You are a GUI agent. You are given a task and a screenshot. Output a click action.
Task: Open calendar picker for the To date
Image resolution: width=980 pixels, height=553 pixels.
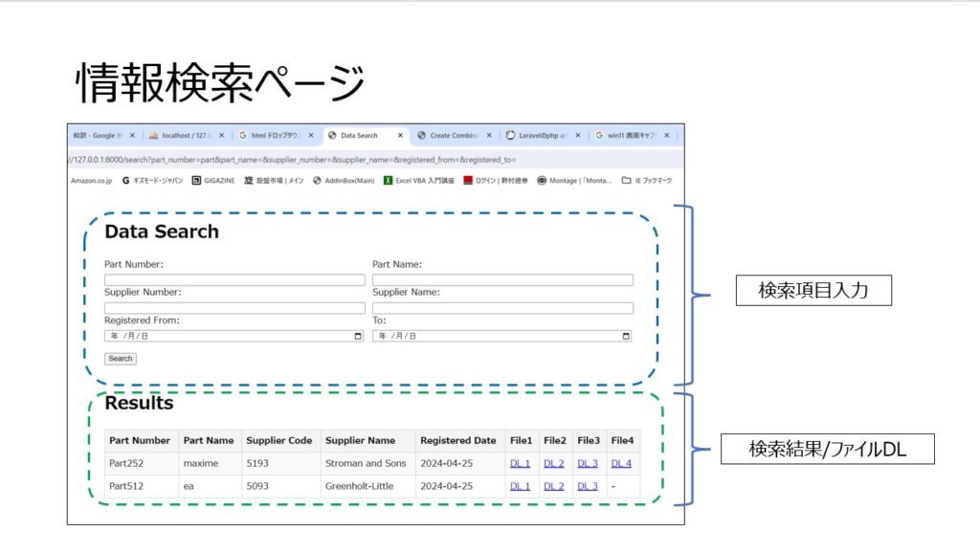click(x=626, y=336)
